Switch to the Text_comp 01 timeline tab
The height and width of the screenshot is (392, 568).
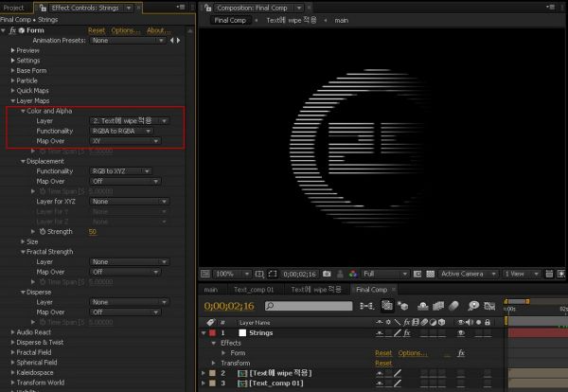(x=254, y=290)
